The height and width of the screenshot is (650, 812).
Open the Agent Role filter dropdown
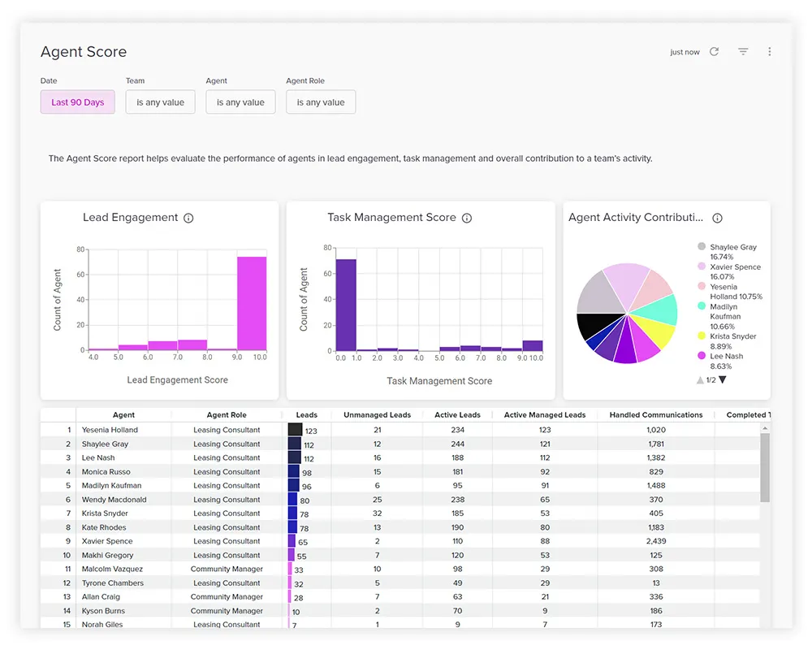point(321,102)
